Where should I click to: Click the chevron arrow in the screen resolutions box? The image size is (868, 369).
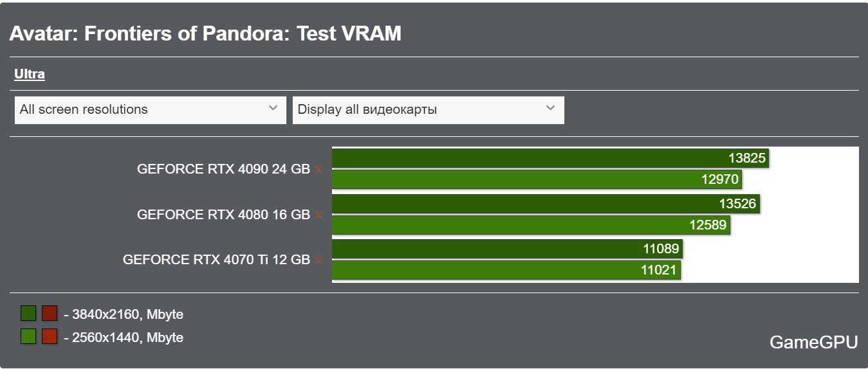[273, 108]
